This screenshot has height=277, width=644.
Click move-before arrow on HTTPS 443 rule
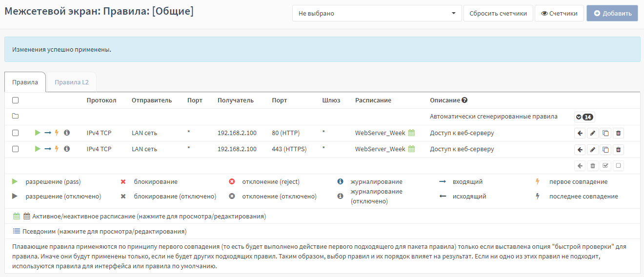point(580,150)
